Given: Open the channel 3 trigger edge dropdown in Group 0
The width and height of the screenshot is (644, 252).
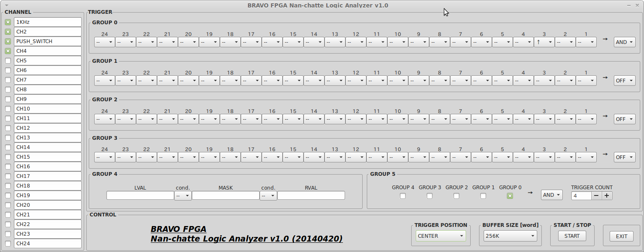Looking at the screenshot, I should click(544, 42).
